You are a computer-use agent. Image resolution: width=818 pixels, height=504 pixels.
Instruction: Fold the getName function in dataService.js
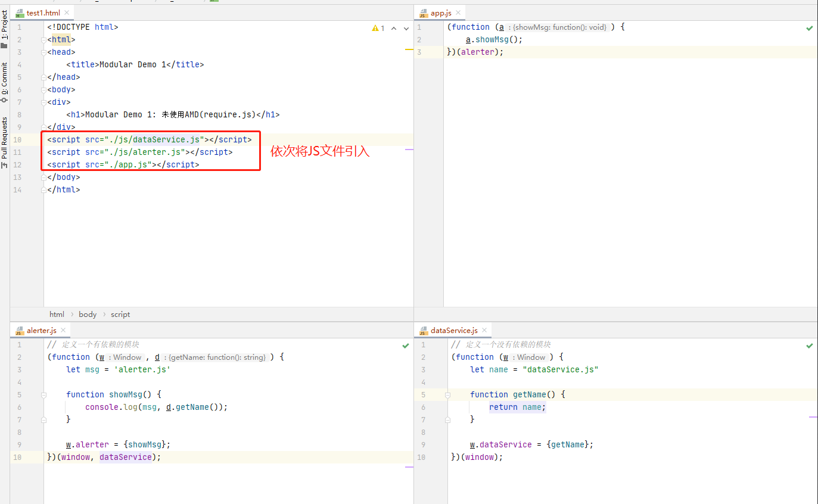pos(447,395)
